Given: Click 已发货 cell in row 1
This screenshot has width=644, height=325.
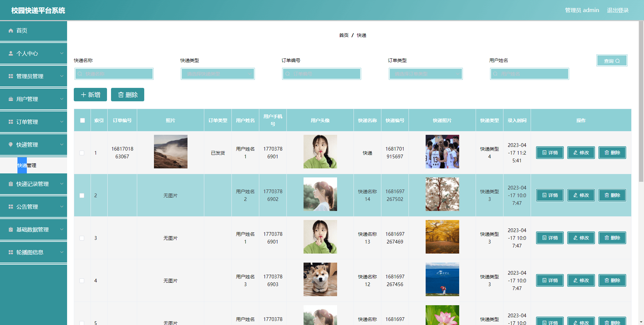Looking at the screenshot, I should 218,153.
